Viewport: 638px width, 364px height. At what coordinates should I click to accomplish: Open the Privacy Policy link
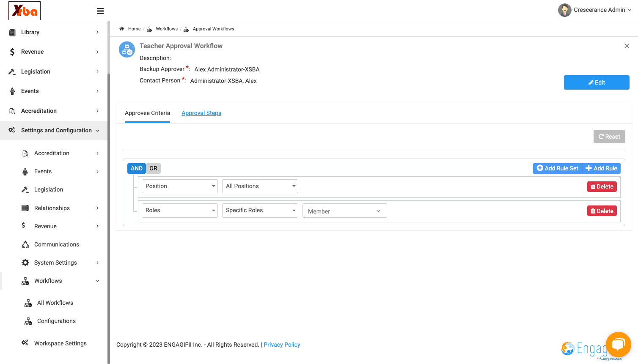[x=282, y=345]
